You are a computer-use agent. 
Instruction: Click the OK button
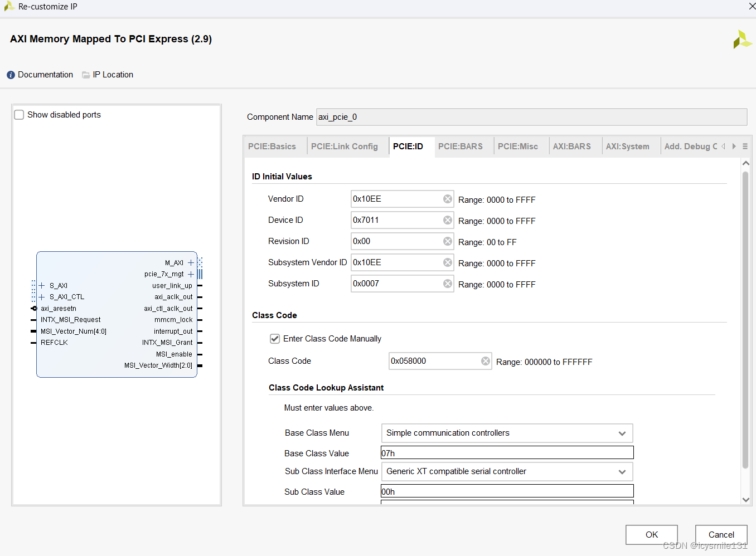(651, 534)
